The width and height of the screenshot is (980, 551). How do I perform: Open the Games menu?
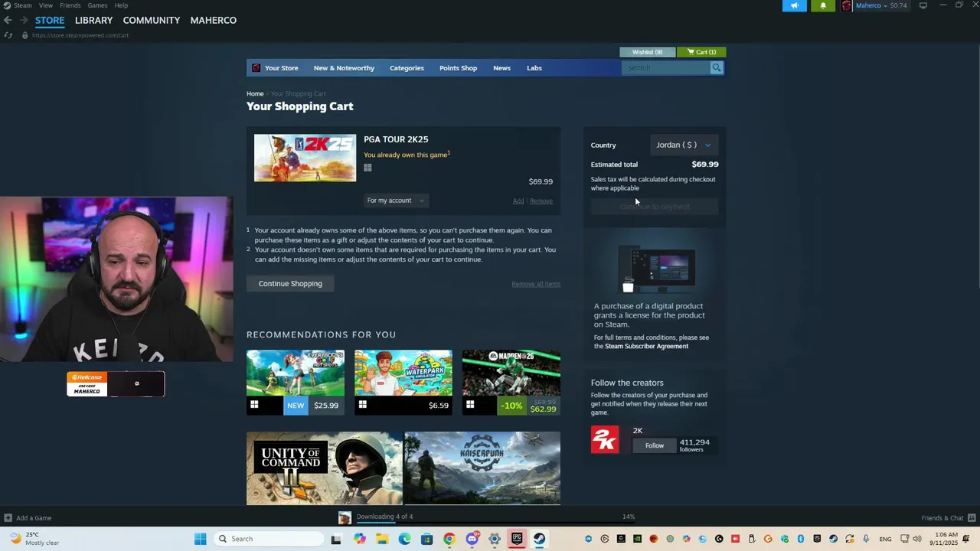97,5
